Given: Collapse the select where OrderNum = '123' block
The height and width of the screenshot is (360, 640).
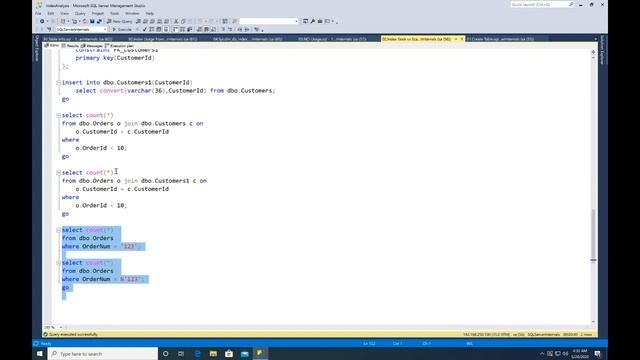Looking at the screenshot, I should click(58, 230).
